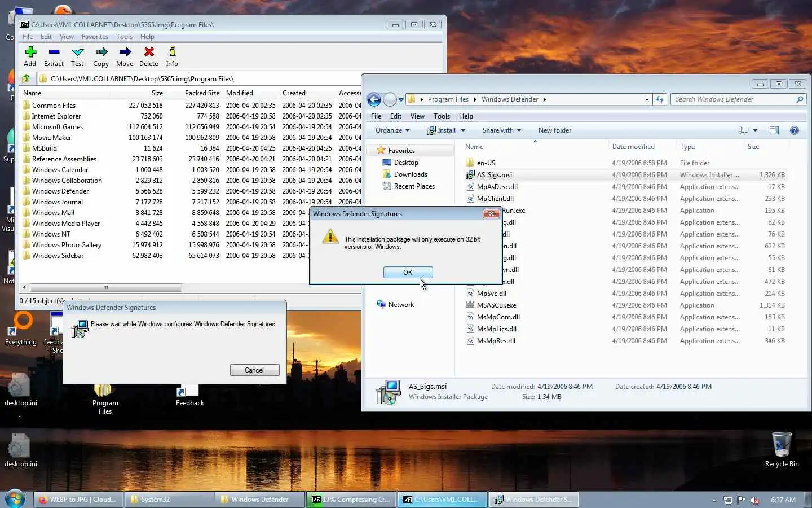The image size is (812, 508).
Task: Open the Install dropdown arrow
Action: tap(464, 130)
